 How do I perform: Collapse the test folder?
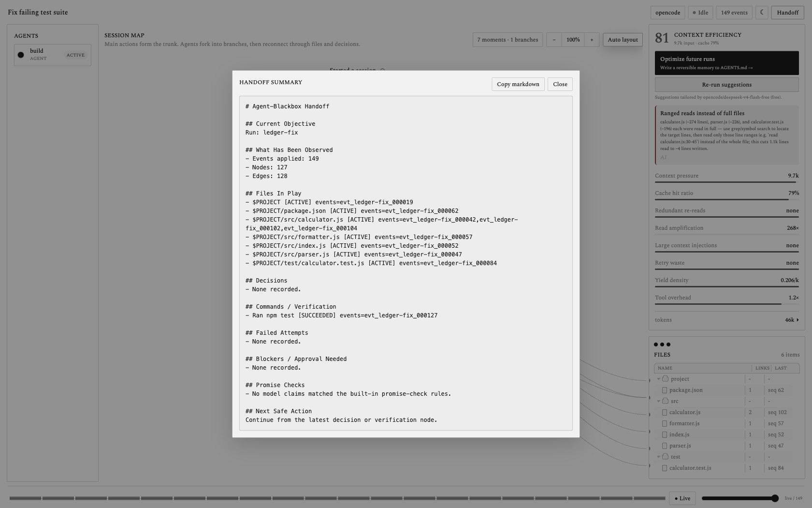click(x=658, y=457)
